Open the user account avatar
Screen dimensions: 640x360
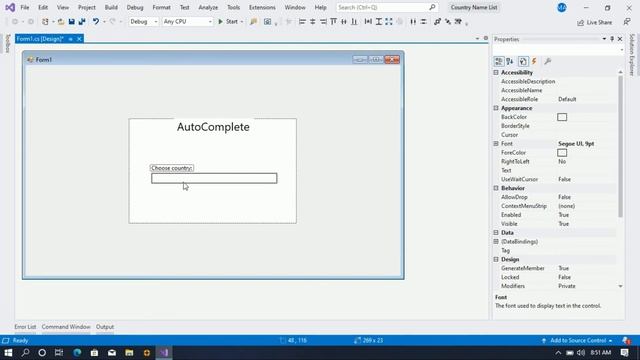point(562,7)
